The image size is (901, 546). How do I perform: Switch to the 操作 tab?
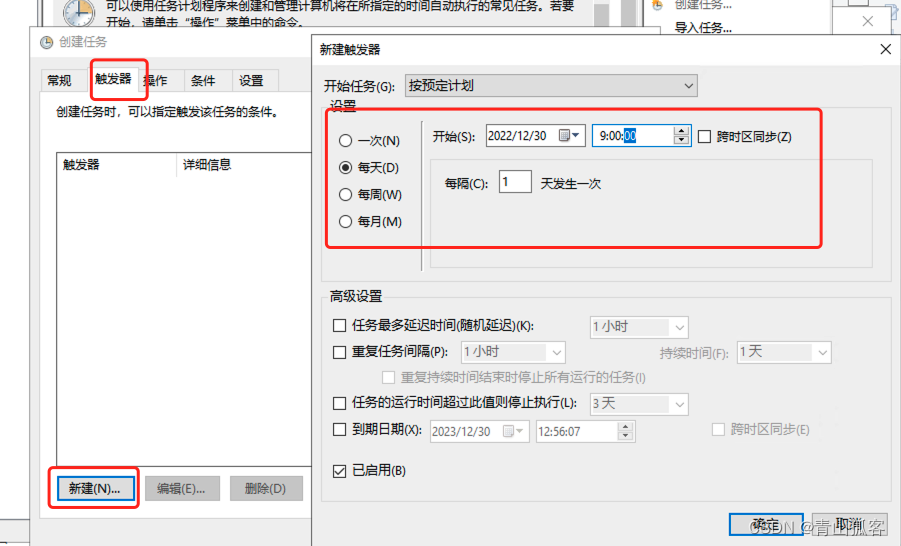point(157,80)
